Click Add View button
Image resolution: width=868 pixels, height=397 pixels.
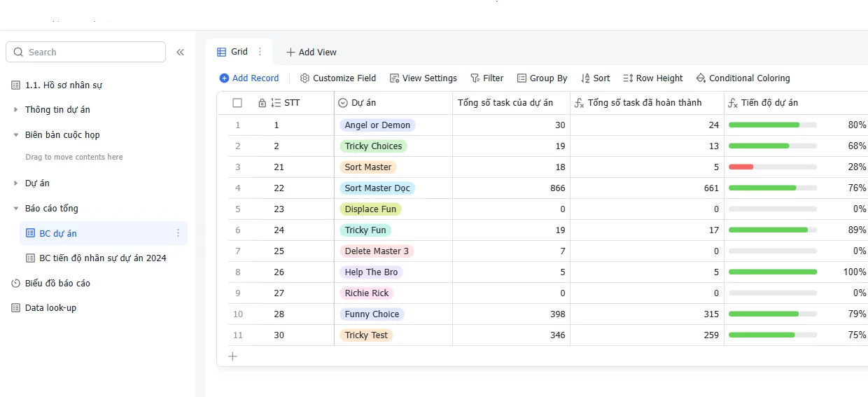click(311, 52)
